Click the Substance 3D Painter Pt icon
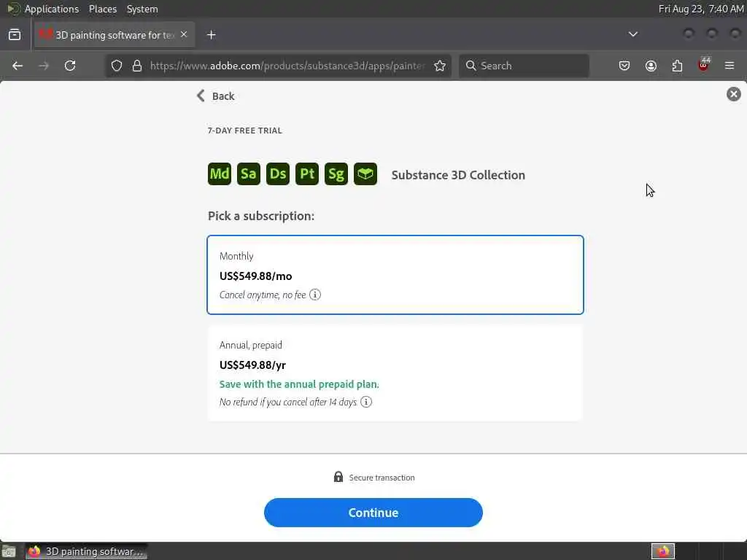Image resolution: width=747 pixels, height=560 pixels. click(307, 174)
